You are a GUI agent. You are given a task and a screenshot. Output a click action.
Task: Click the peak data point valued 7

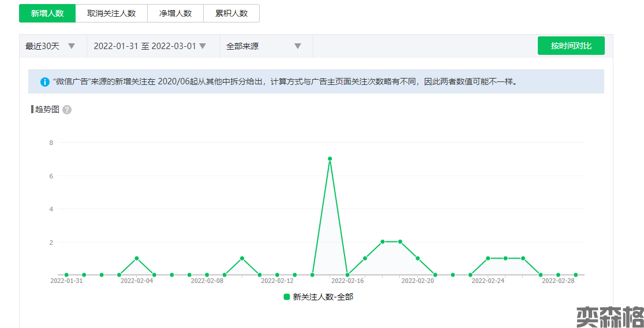[x=330, y=159]
